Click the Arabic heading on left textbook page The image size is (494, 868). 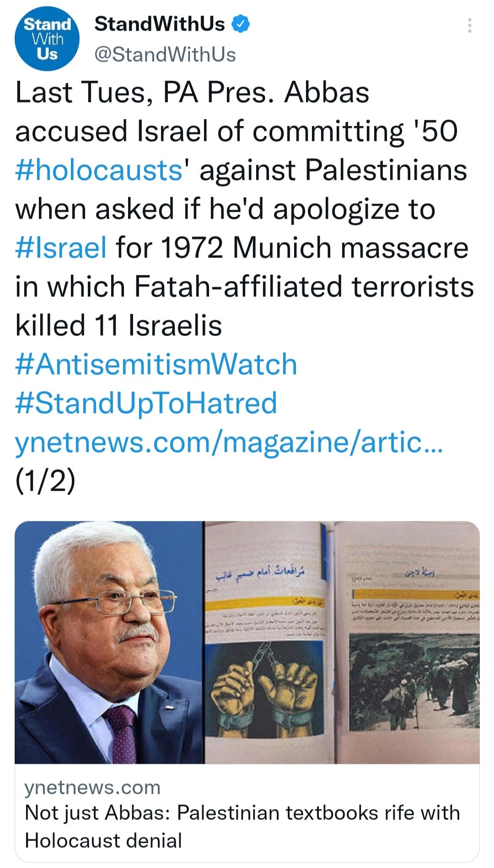[261, 573]
